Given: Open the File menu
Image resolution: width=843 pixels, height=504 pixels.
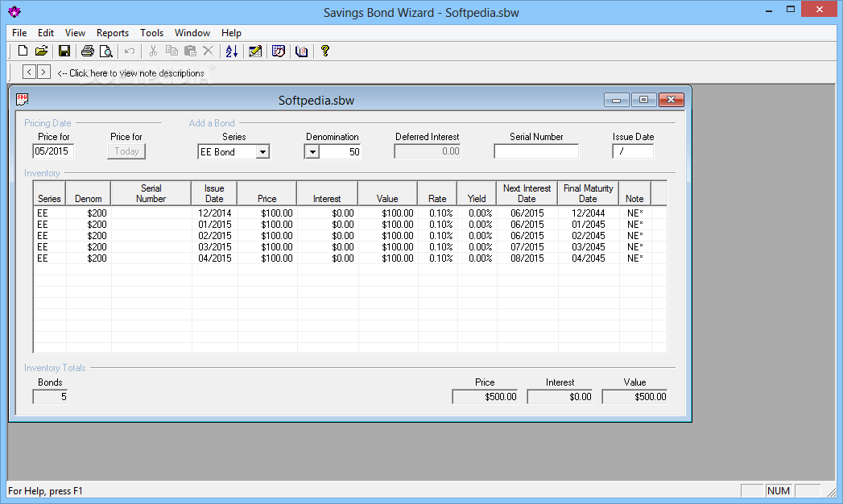Looking at the screenshot, I should click(19, 33).
